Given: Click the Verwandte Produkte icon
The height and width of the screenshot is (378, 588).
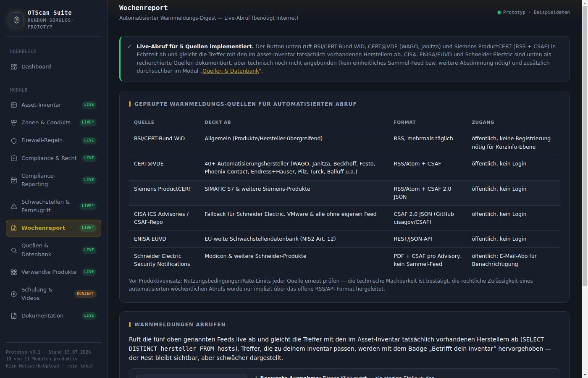Looking at the screenshot, I should (x=14, y=272).
